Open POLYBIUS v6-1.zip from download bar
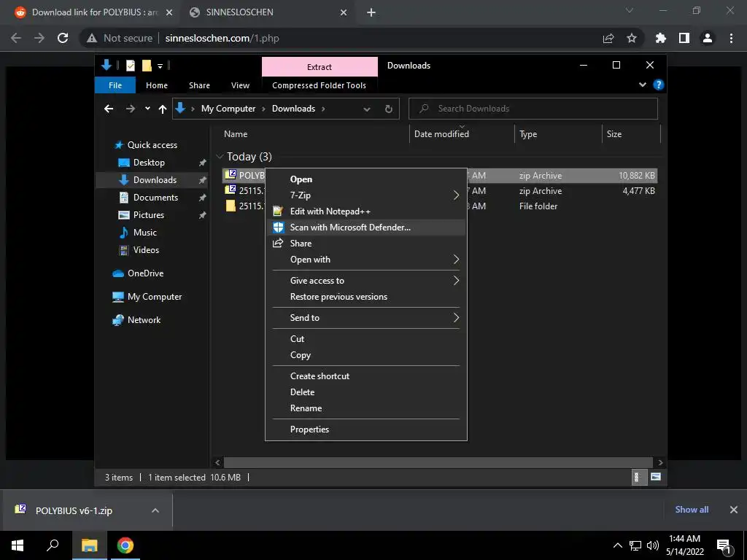This screenshot has height=560, width=747. click(74, 510)
